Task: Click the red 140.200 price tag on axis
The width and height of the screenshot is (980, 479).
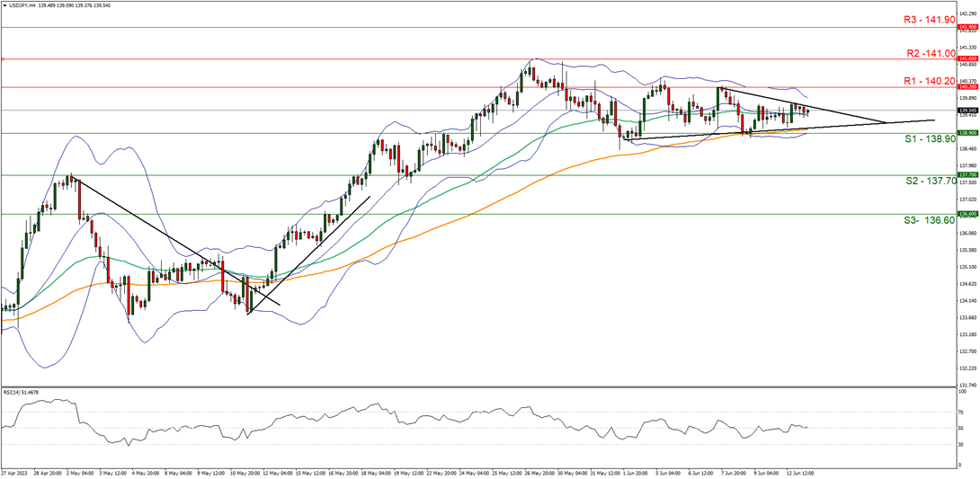Action: point(968,87)
